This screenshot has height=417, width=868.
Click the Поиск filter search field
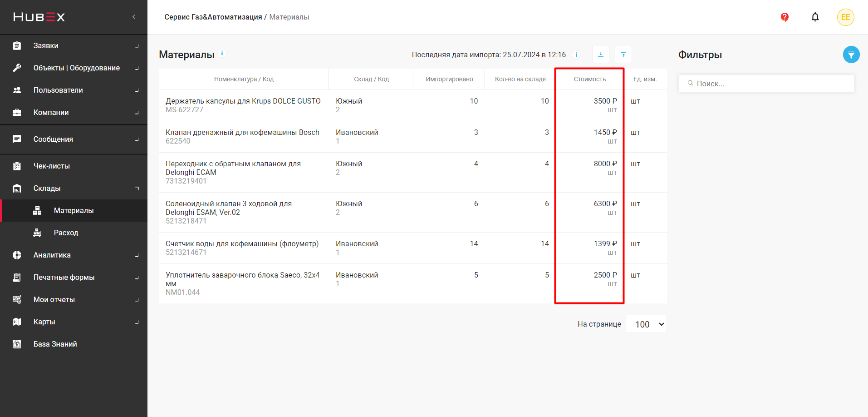(766, 84)
